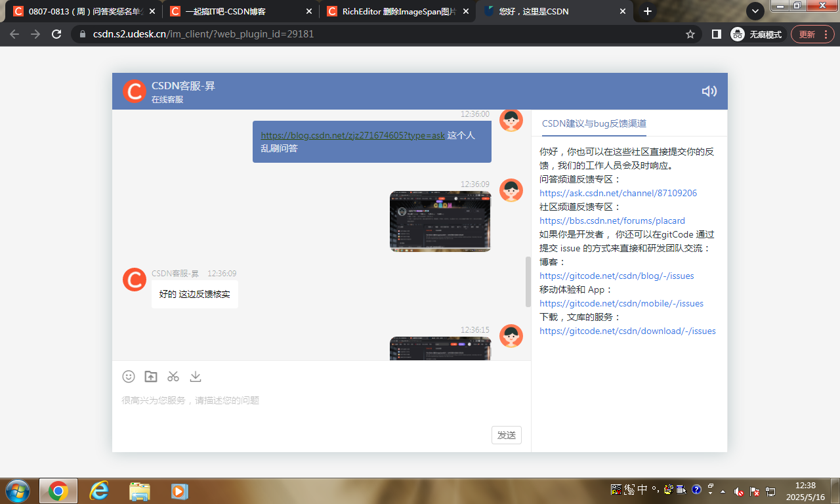Close the 0807-0813 问答奖惩名单 tab

coord(152,11)
